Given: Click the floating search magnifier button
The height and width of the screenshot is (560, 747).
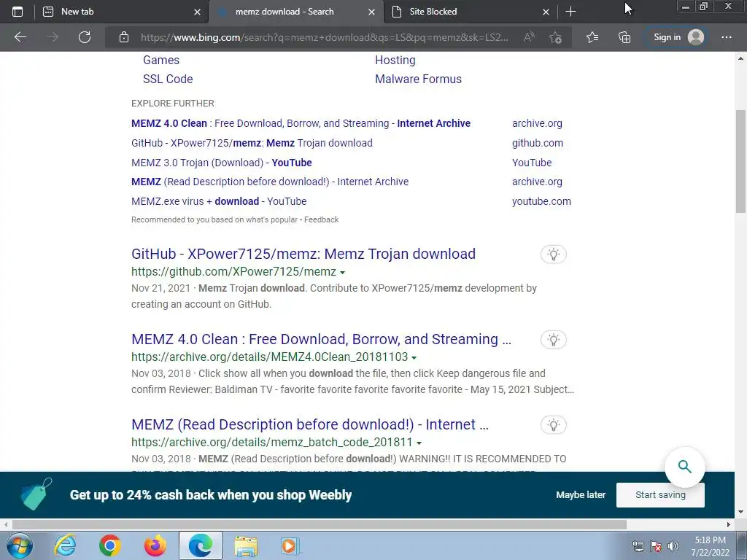Looking at the screenshot, I should 684,467.
